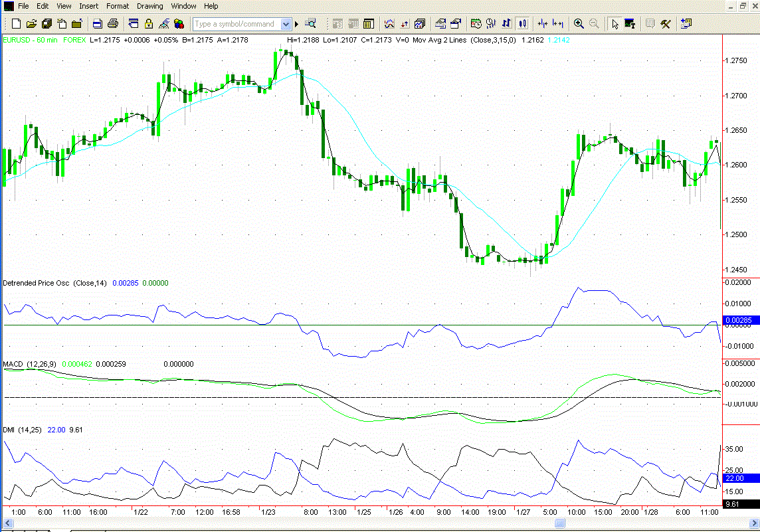760x532 pixels.
Task: Click the 1/28 date on time axis
Action: (x=650, y=512)
